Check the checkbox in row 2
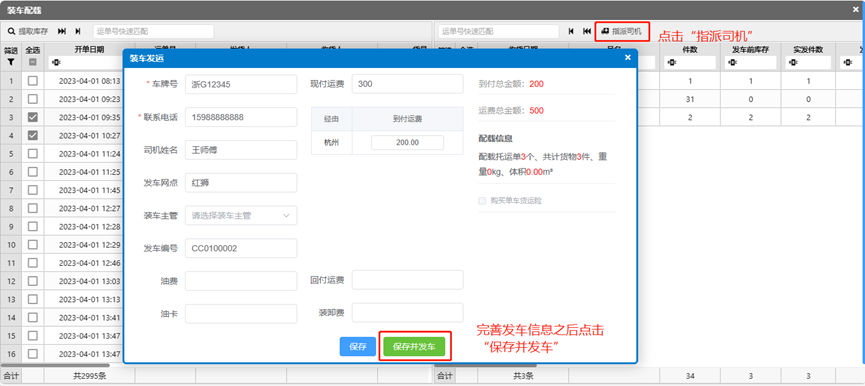865x386 pixels. [x=33, y=99]
